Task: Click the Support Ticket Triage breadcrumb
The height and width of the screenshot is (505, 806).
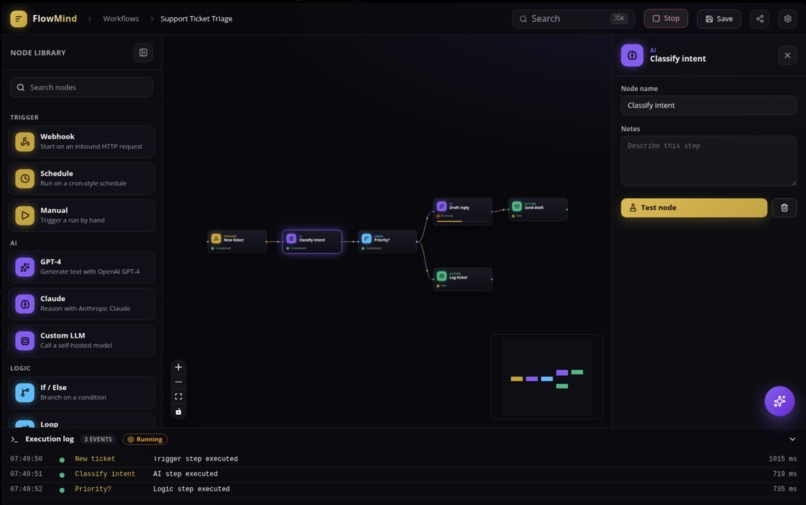Action: click(x=196, y=19)
